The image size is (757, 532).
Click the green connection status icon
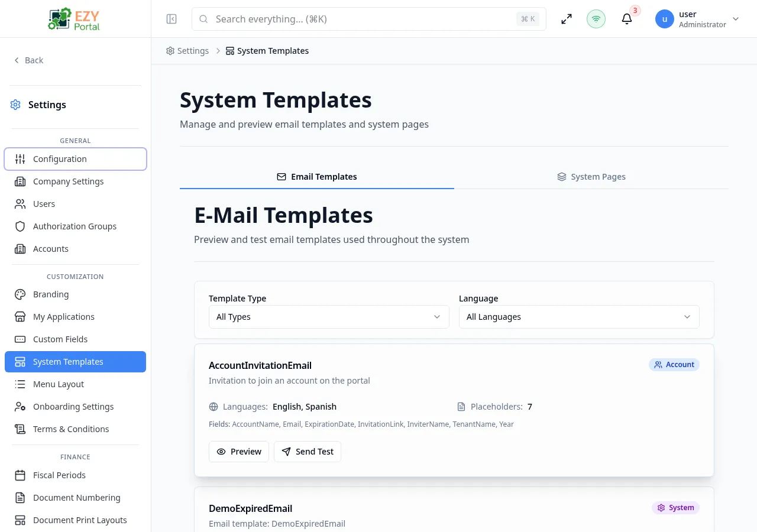596,19
